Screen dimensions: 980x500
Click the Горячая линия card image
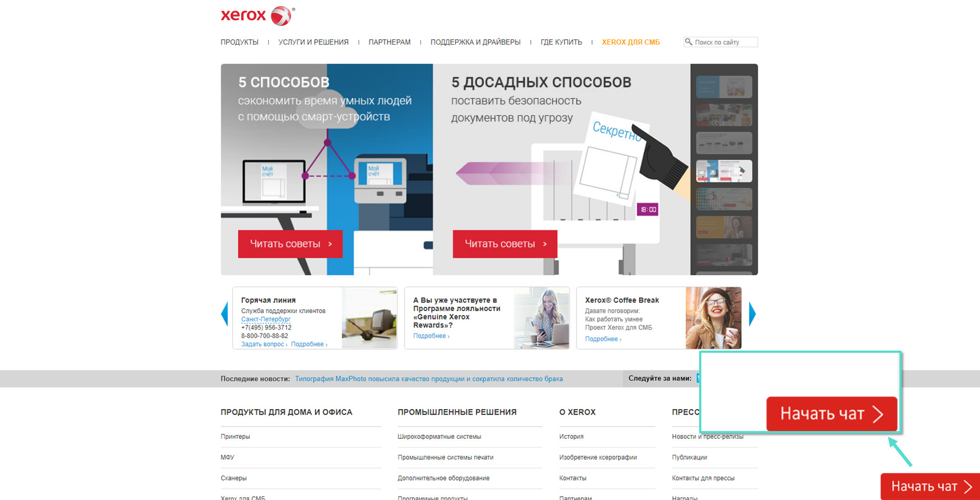click(369, 318)
